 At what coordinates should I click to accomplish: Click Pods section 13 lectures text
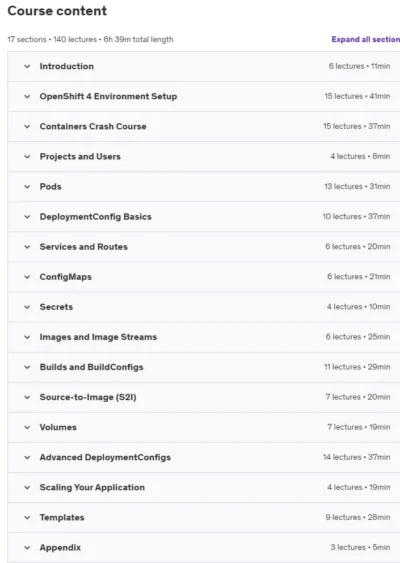click(x=343, y=187)
